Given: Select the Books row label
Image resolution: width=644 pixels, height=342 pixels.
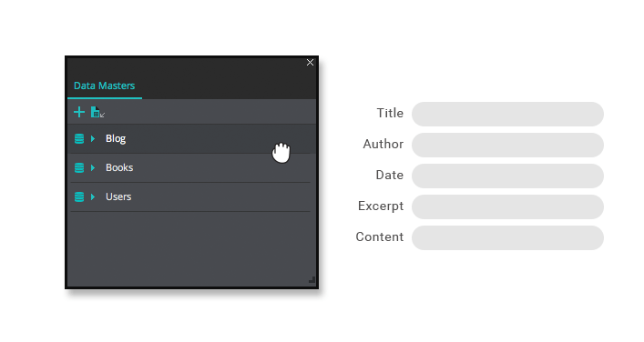Looking at the screenshot, I should click(119, 167).
